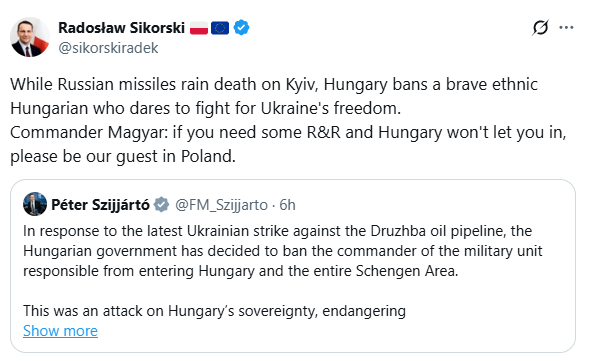
Task: Click Péter Szijjártó's small avatar
Action: point(35,204)
